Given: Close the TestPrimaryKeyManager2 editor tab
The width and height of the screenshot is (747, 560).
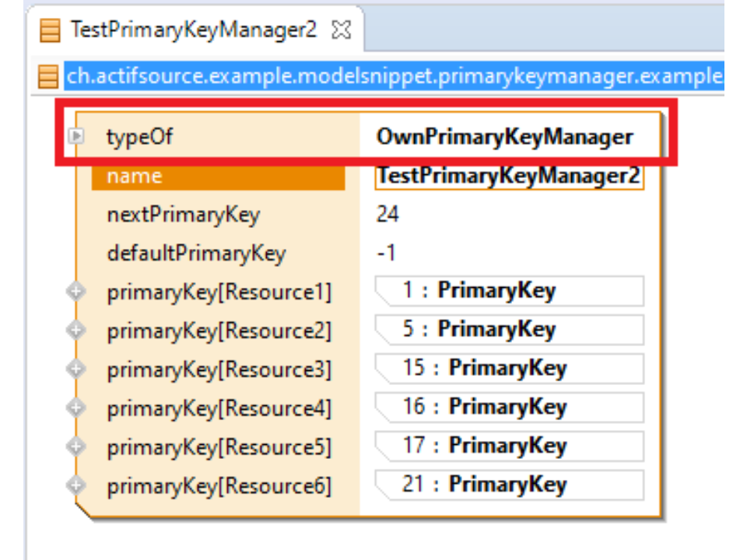Looking at the screenshot, I should pyautogui.click(x=341, y=31).
